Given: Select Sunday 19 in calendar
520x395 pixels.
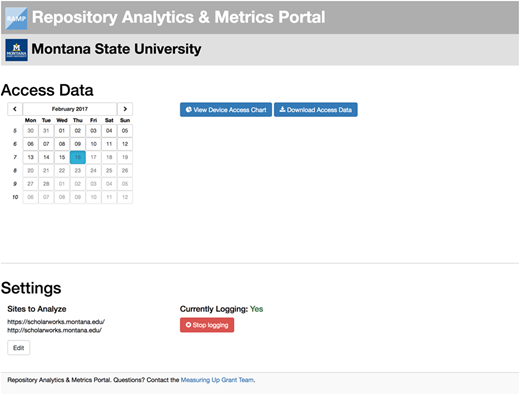Looking at the screenshot, I should pos(125,157).
